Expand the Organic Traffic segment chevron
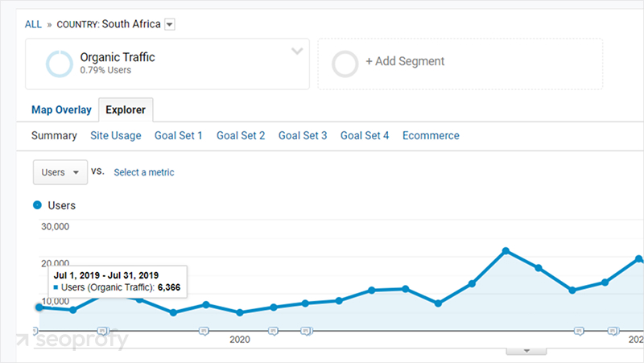The width and height of the screenshot is (644, 363). (297, 52)
